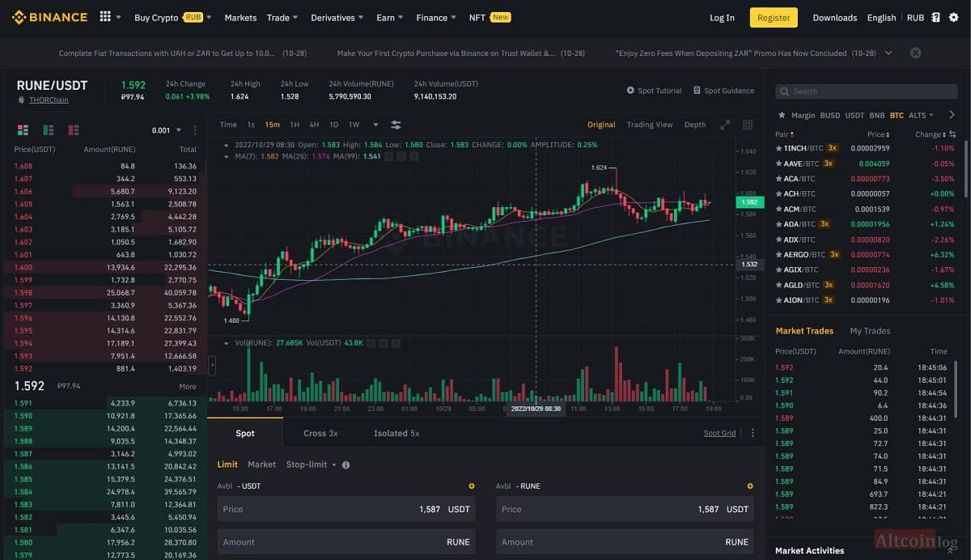
Task: Open ALTS market dropdown
Action: click(921, 115)
